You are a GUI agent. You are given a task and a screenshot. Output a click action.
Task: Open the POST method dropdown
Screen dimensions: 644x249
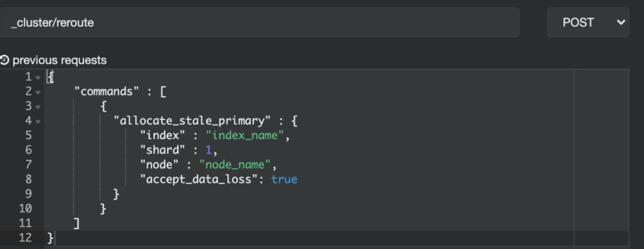(x=587, y=23)
